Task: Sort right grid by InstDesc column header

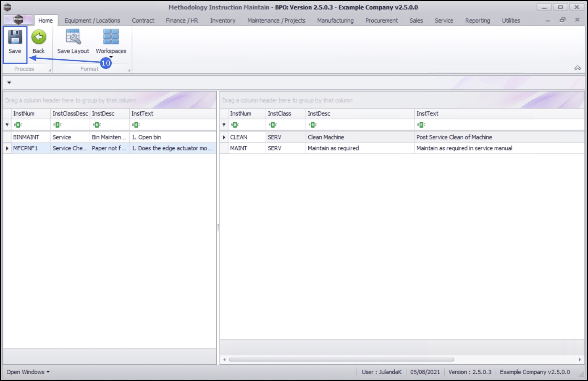Action: [360, 113]
